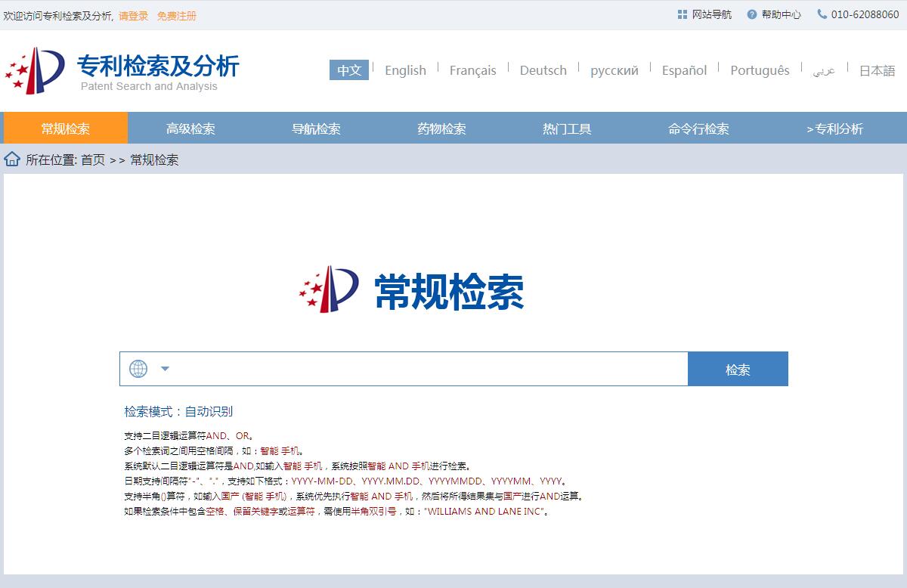Click the phone icon in header

822,14
